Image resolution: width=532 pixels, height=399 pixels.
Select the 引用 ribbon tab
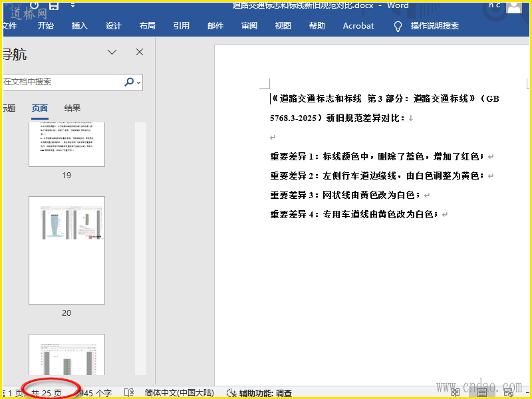point(181,26)
